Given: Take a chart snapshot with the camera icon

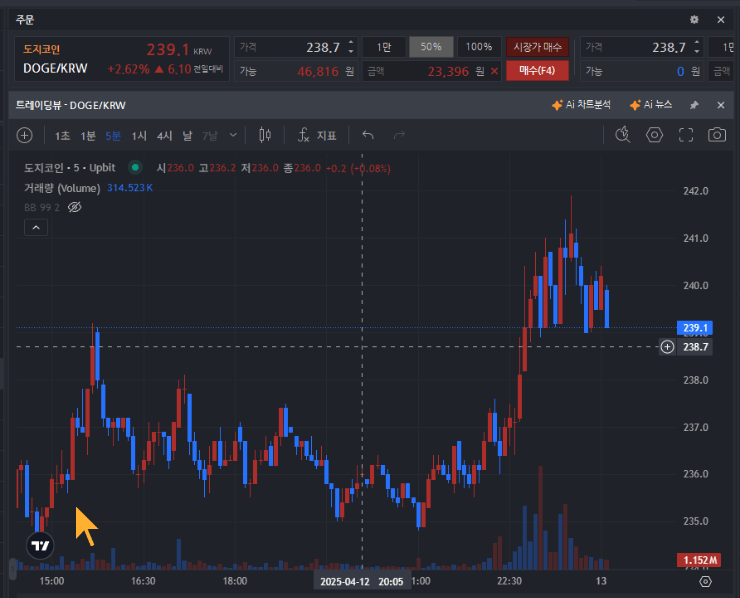Looking at the screenshot, I should point(716,135).
